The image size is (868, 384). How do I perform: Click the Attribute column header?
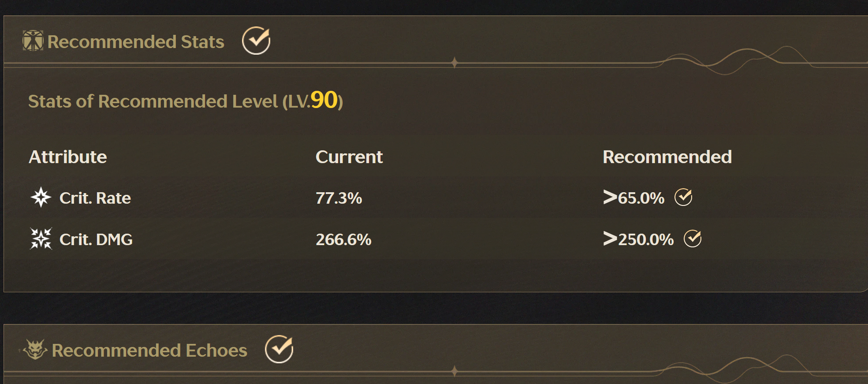click(x=68, y=157)
